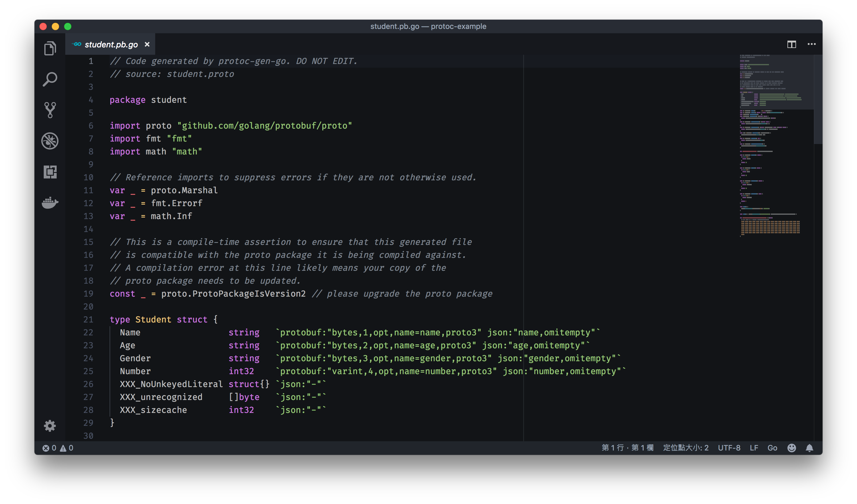Open the Source Control view
Viewport: 857px width, 504px height.
tap(50, 110)
